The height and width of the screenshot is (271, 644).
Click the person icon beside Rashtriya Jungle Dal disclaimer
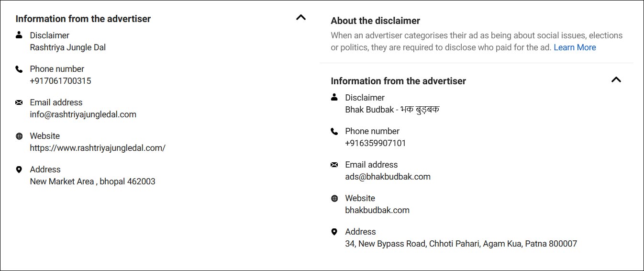pyautogui.click(x=19, y=35)
